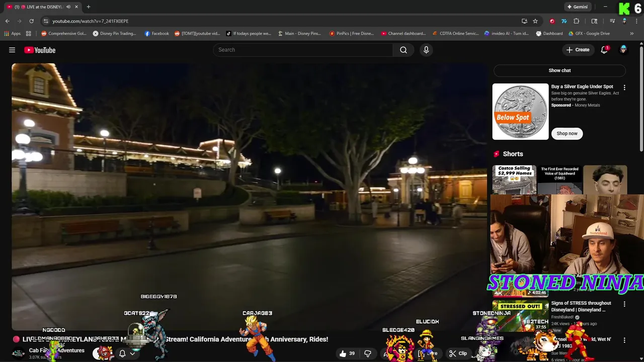Start voice search with microphone icon
Image resolution: width=644 pixels, height=362 pixels.
click(x=426, y=50)
